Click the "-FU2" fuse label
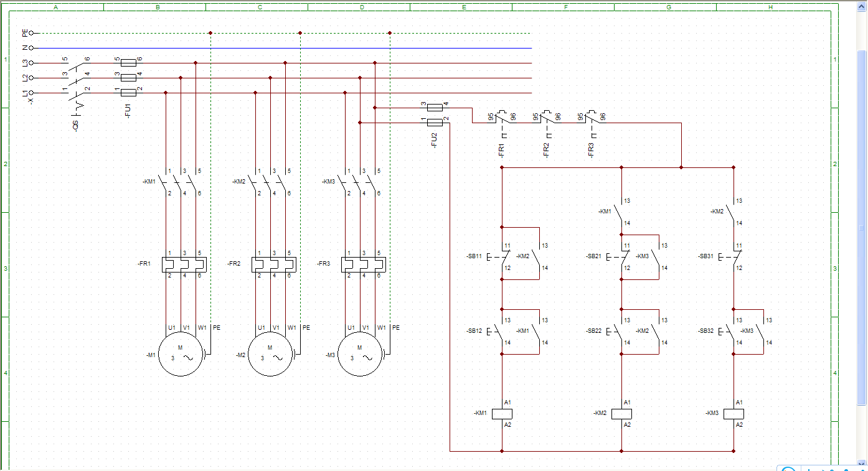Image resolution: width=868 pixels, height=471 pixels. [435, 140]
